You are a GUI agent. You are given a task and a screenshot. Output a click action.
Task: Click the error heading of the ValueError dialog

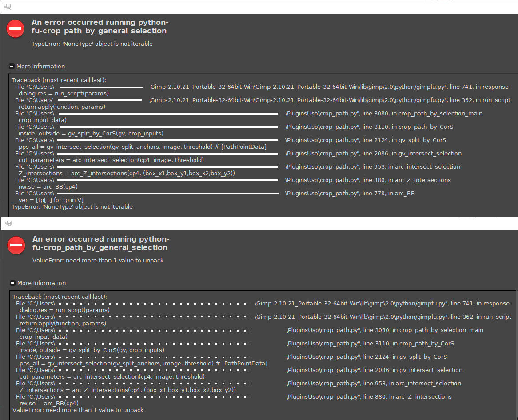point(100,243)
